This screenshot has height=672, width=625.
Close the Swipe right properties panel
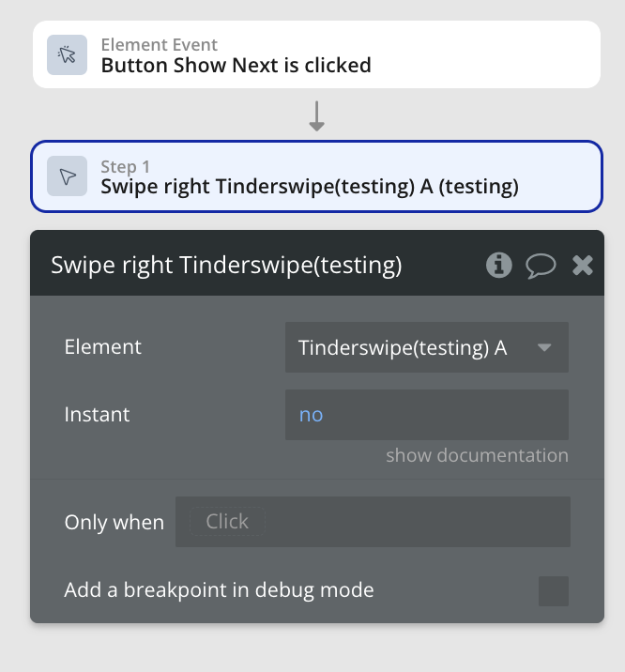pyautogui.click(x=583, y=266)
